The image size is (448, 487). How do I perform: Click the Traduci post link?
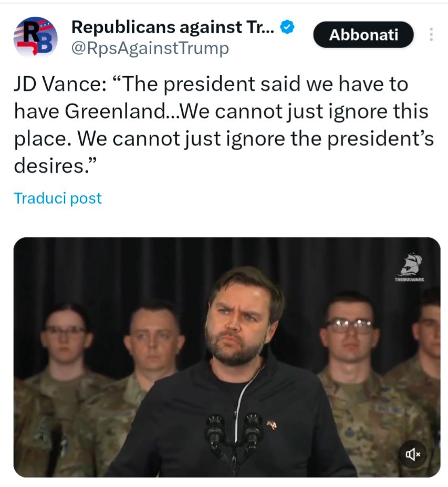coord(58,198)
